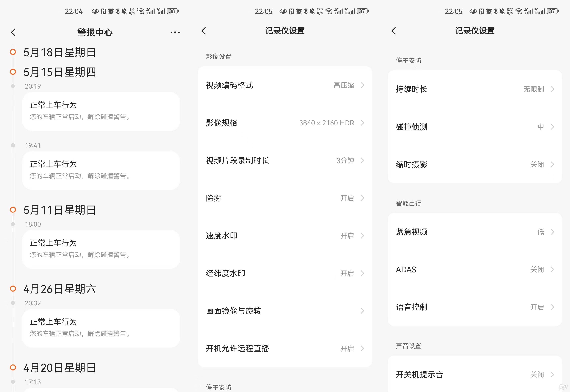Expand chevron next to 3840 x 2160 HDR
This screenshot has height=392, width=570.
[x=362, y=123]
